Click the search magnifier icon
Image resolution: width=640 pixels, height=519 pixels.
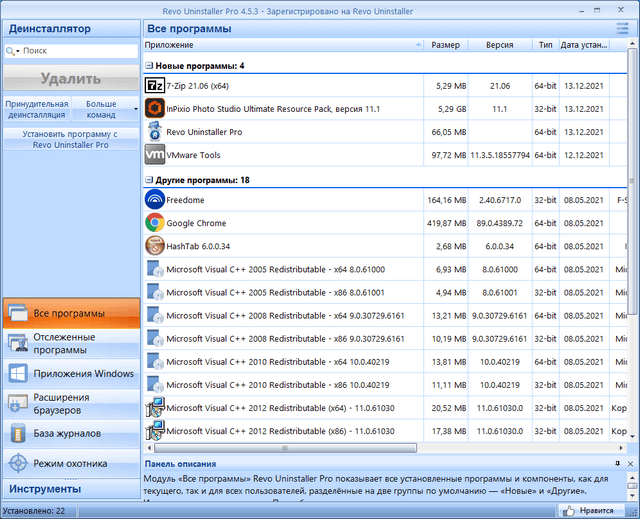tap(10, 51)
